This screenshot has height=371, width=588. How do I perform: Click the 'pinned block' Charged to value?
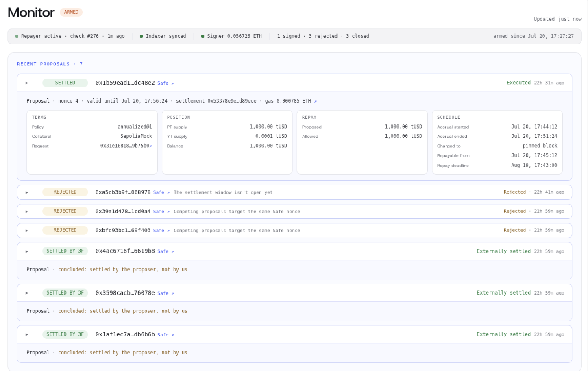click(x=540, y=146)
